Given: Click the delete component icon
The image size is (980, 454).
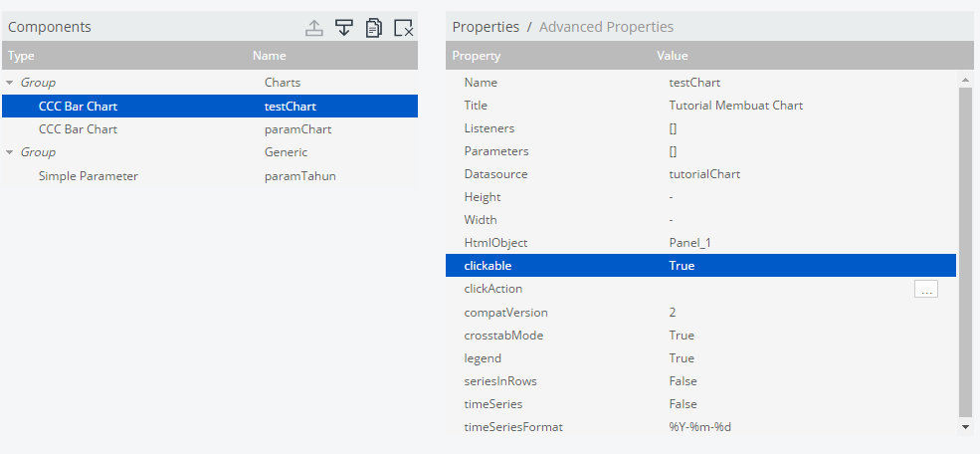Looking at the screenshot, I should (x=404, y=28).
